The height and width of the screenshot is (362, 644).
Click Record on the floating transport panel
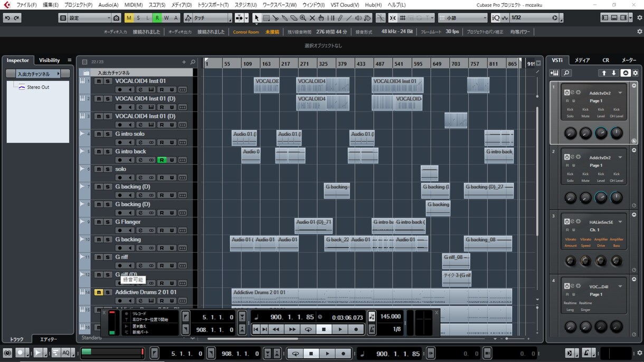point(356,329)
